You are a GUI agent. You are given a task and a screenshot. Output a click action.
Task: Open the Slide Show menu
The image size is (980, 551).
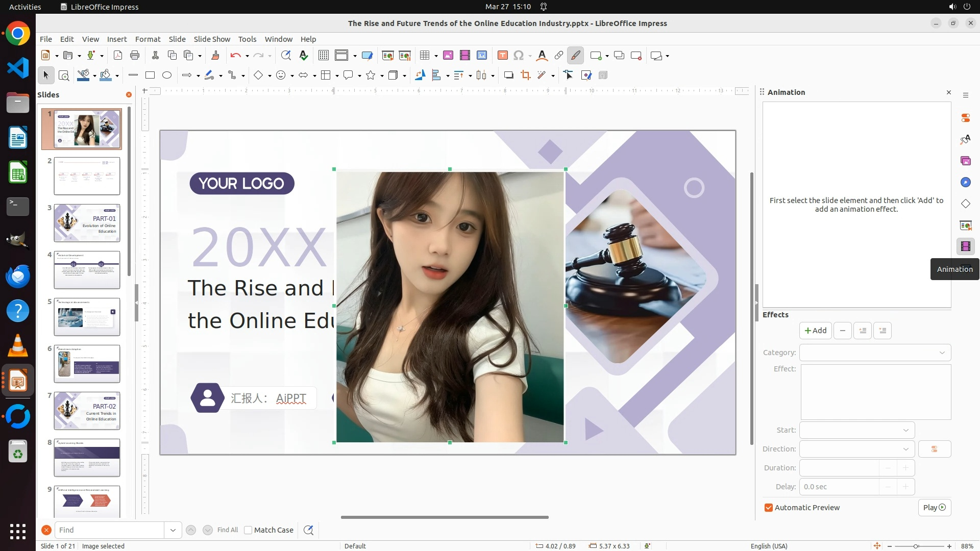click(212, 39)
